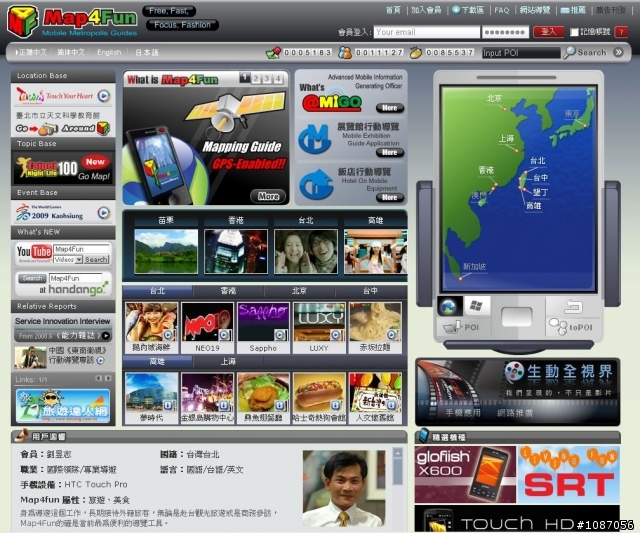The image size is (640, 533).
Task: Click the YouTube Search button
Action: [96, 260]
